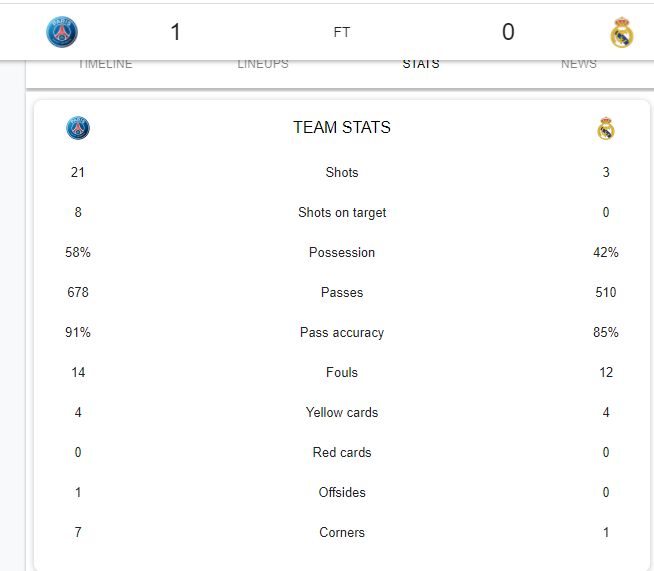Click the PSG crest in score header
654x571 pixels.
(62, 32)
